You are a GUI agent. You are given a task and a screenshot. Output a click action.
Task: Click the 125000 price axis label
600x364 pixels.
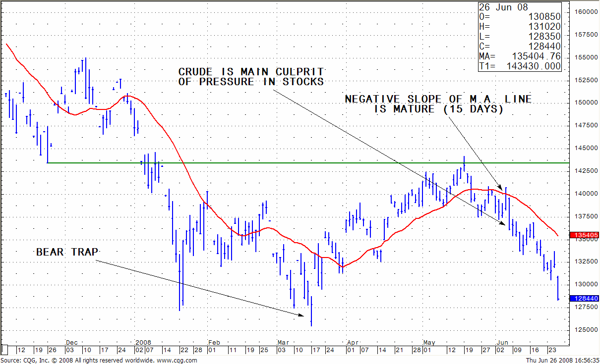click(x=585, y=330)
